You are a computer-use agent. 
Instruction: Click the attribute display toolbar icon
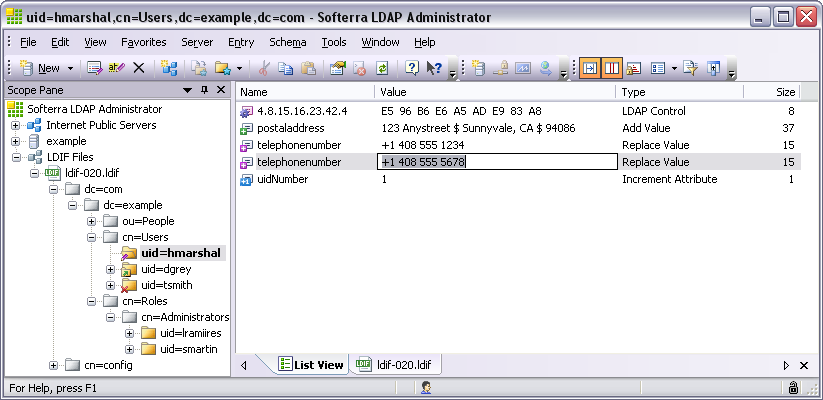[634, 68]
